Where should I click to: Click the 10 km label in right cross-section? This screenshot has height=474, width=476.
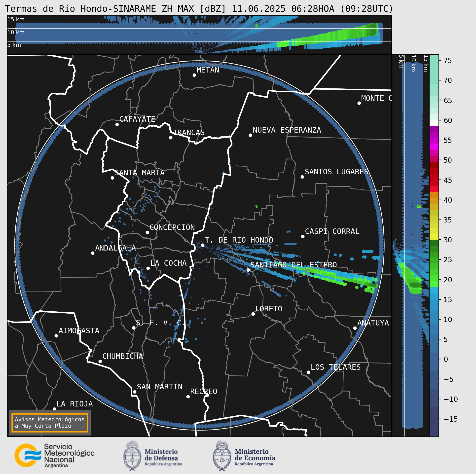click(x=413, y=63)
